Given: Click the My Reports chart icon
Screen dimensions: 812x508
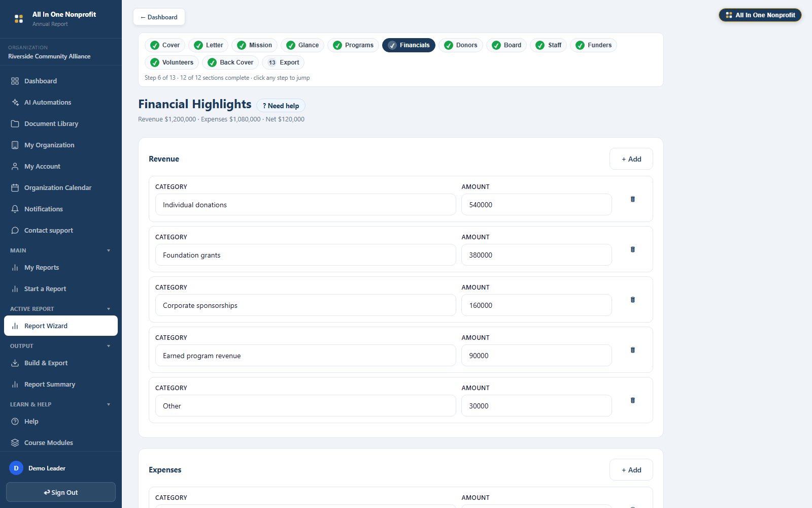Looking at the screenshot, I should tap(15, 268).
